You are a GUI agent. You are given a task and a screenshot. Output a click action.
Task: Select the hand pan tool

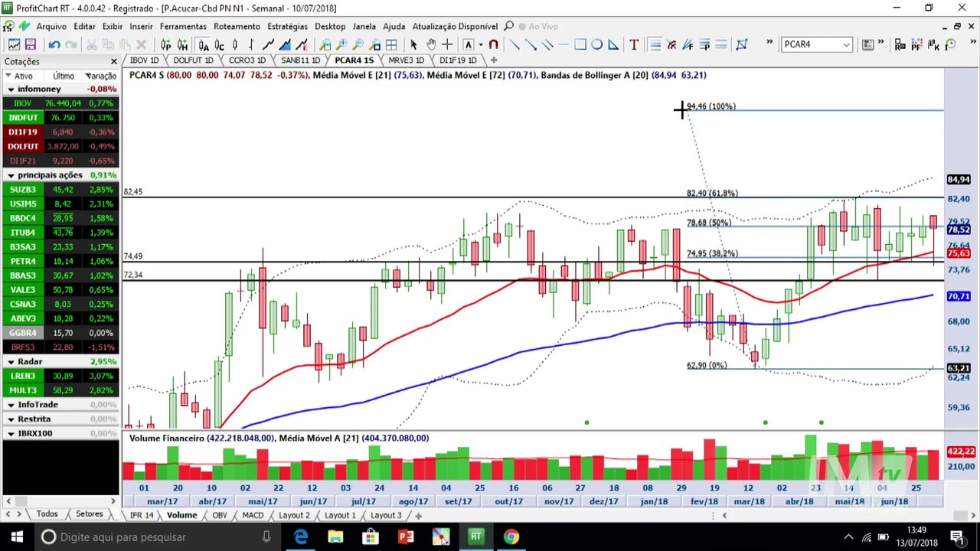[x=430, y=44]
